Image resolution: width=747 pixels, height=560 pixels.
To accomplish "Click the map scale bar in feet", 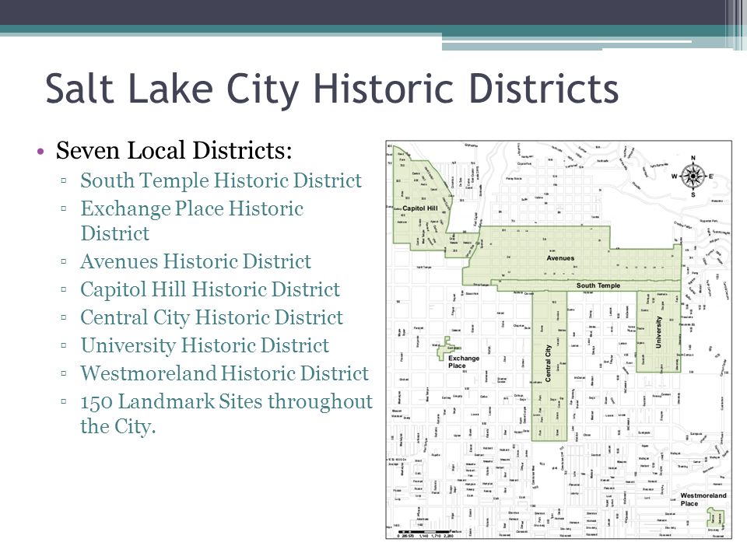I will (429, 533).
